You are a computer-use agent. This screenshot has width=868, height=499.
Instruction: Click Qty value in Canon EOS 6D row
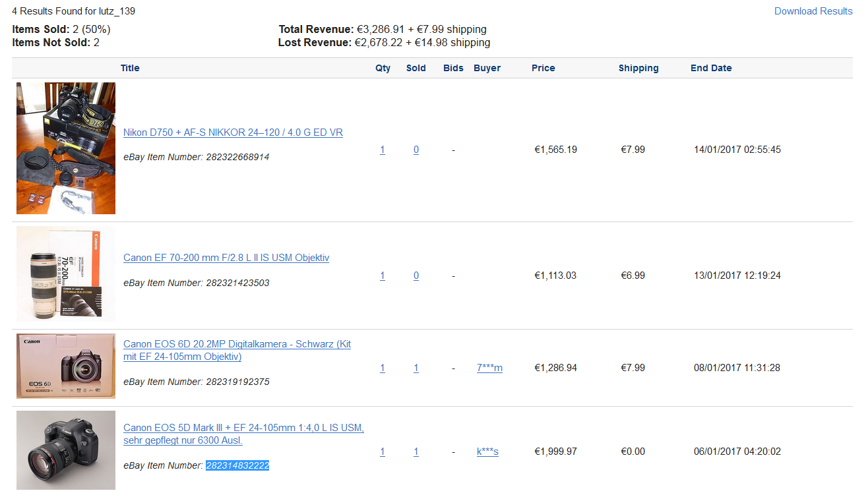click(383, 368)
